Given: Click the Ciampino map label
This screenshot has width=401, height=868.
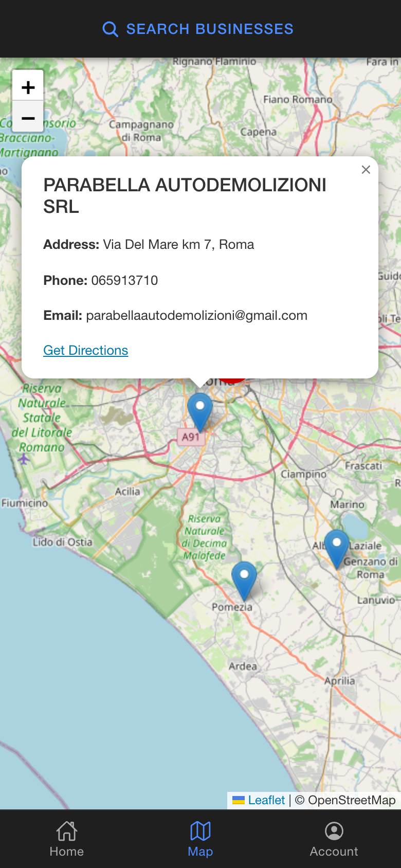Looking at the screenshot, I should click(x=303, y=474).
